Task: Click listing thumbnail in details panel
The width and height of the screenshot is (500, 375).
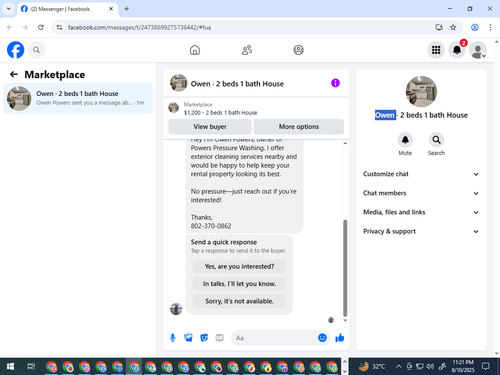Action: click(421, 91)
